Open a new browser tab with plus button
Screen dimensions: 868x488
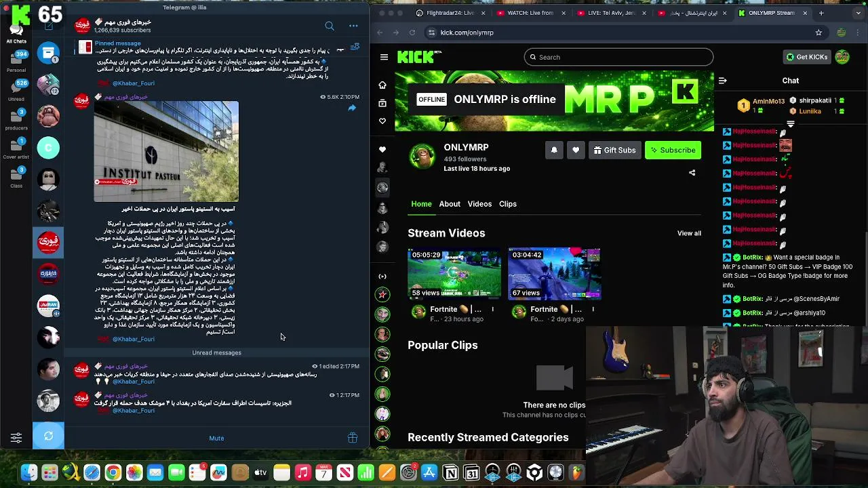[x=821, y=13]
